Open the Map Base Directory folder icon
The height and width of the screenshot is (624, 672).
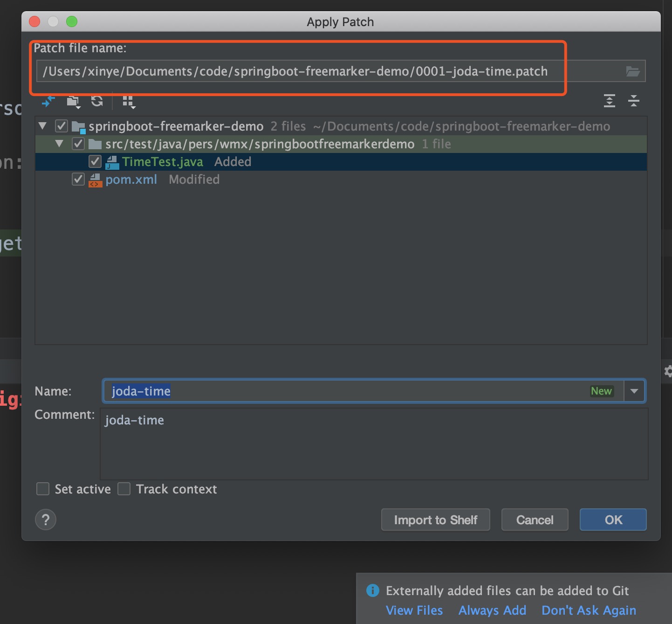(73, 101)
